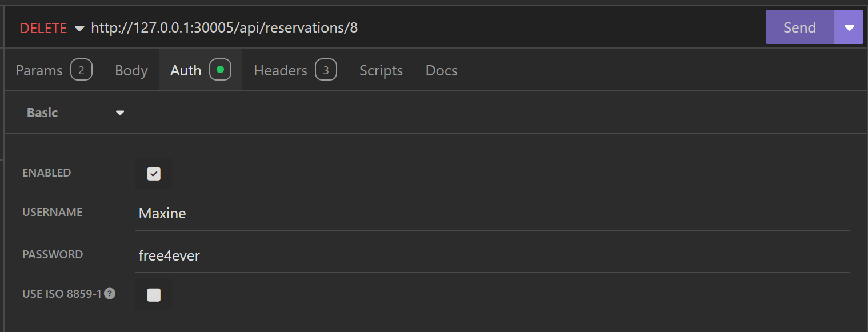
Task: Click the caret arrow next to DELETE
Action: (x=79, y=28)
